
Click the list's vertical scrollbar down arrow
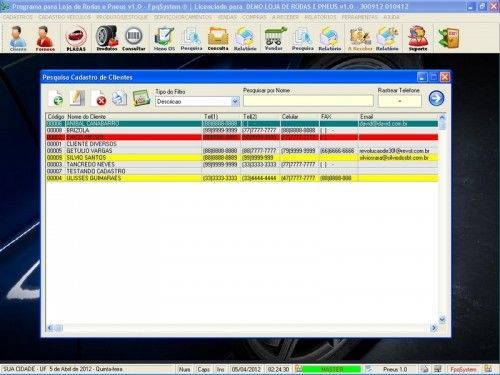[x=442, y=320]
